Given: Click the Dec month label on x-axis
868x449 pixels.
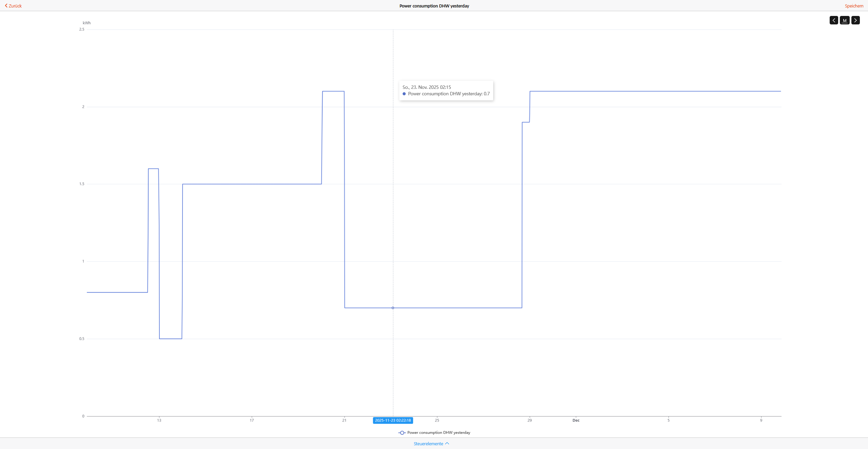Looking at the screenshot, I should [576, 420].
